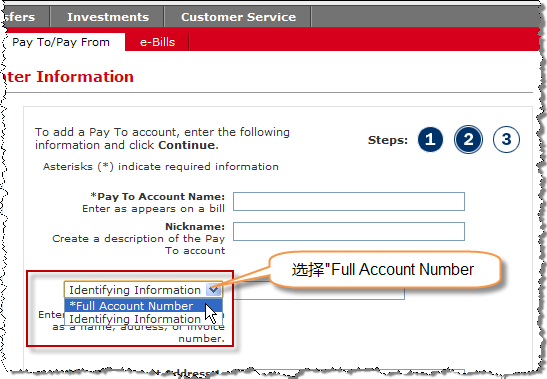Viewport: 547px width, 379px height.
Task: Toggle the Identifying Information dropdown arrow
Action: tap(213, 290)
